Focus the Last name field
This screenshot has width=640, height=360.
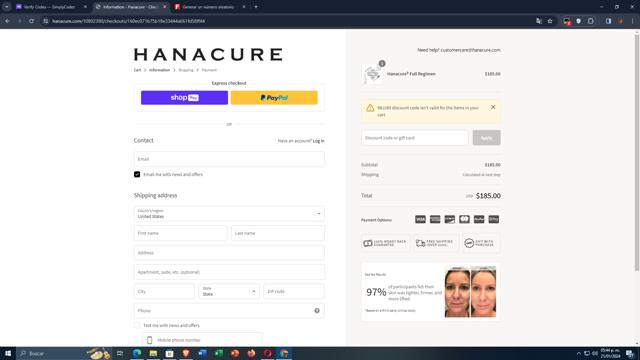pyautogui.click(x=278, y=233)
